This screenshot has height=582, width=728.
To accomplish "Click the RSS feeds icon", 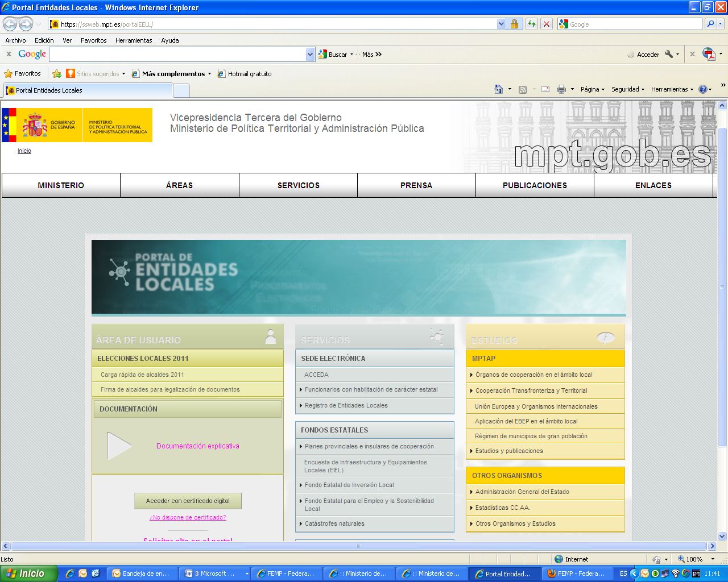I will pyautogui.click(x=523, y=89).
